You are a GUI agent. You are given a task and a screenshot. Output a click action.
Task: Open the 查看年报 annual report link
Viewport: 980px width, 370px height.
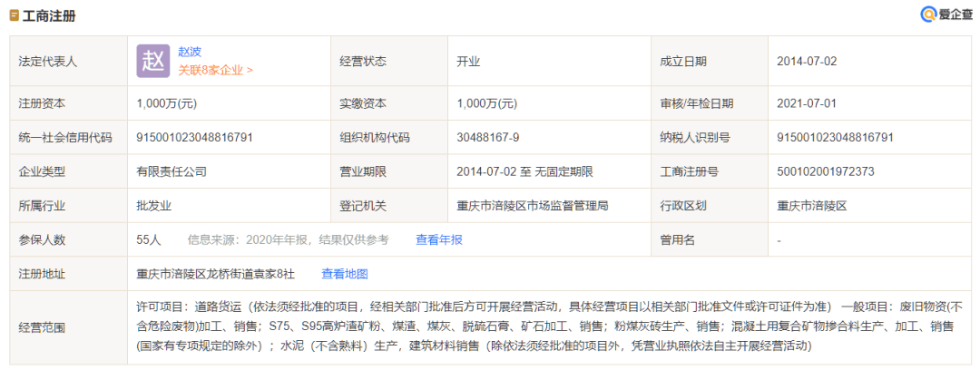click(439, 239)
